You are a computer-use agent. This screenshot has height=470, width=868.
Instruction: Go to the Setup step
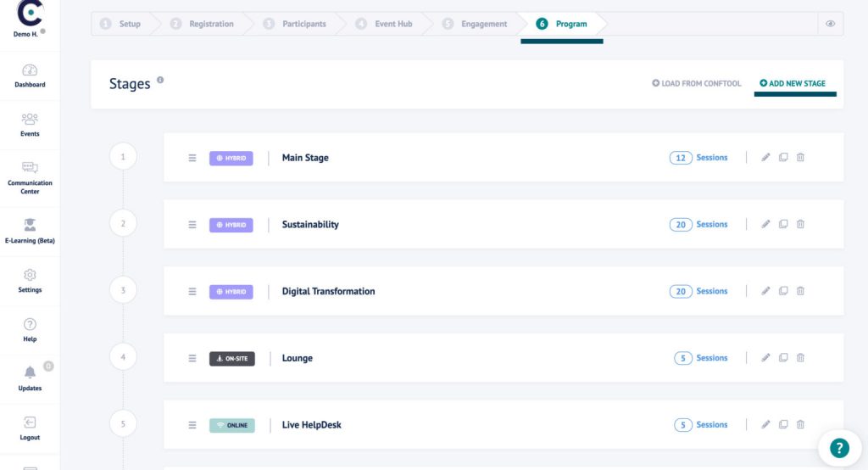pyautogui.click(x=120, y=24)
